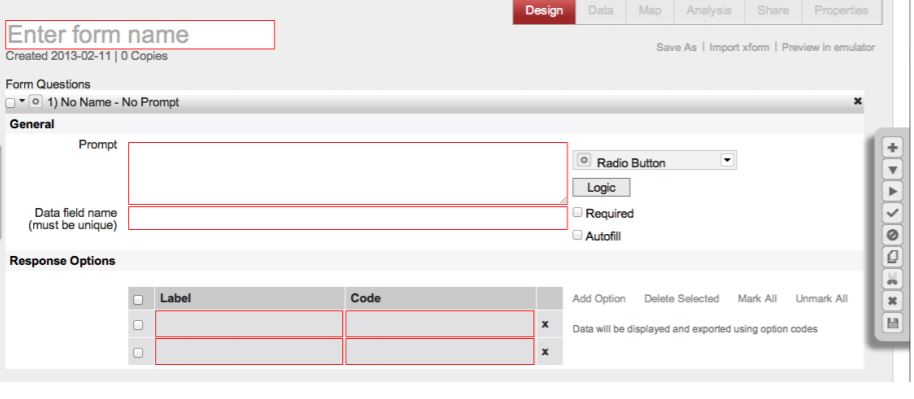Remove question 1 with the header X
Screen dimensions: 914x399
coord(857,101)
